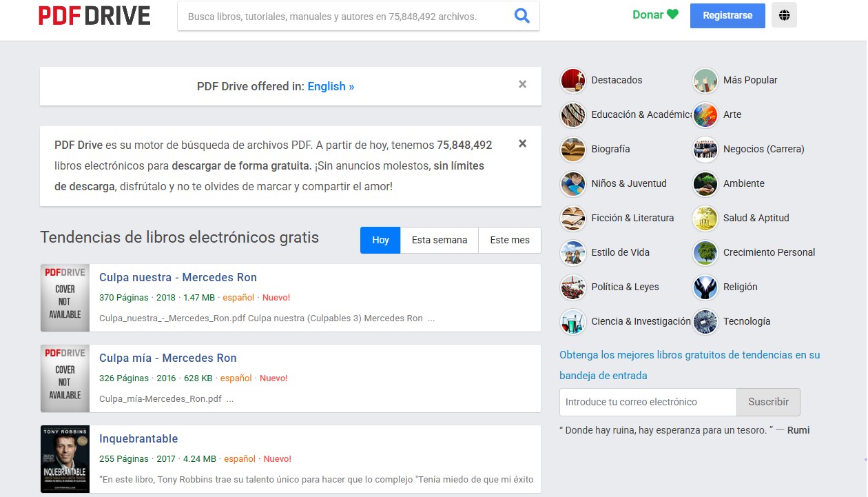This screenshot has width=868, height=497.
Task: Click the Crecimiento Personal category icon
Action: tap(705, 253)
